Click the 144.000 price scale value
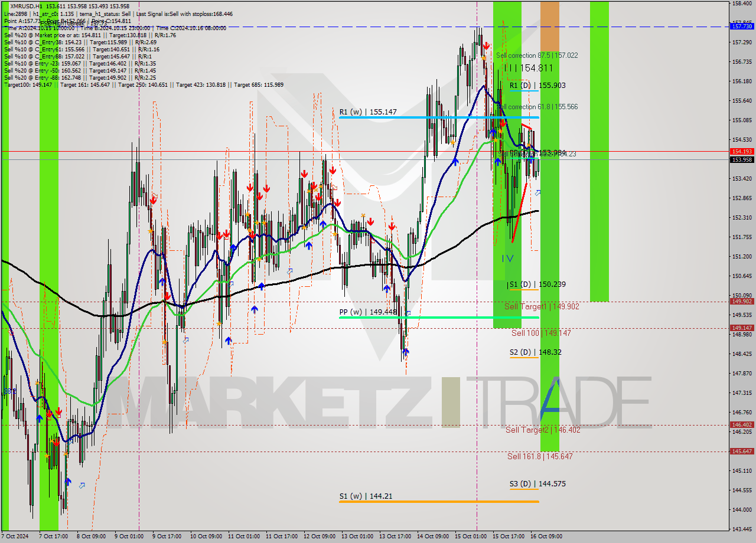This screenshot has height=543, width=756. click(741, 509)
